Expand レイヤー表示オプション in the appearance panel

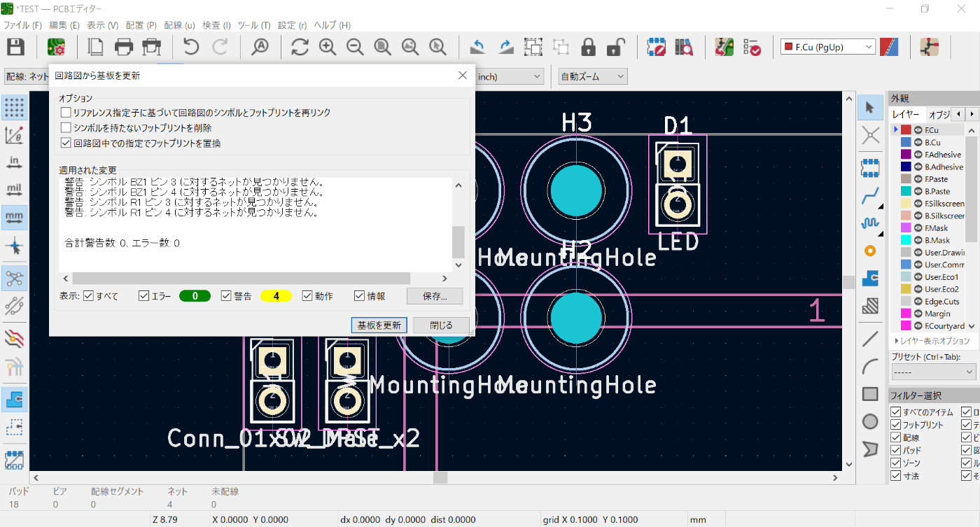pos(932,340)
